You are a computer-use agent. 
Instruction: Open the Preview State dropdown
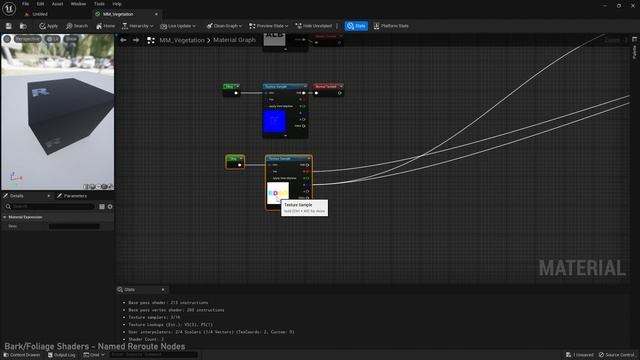[269, 26]
